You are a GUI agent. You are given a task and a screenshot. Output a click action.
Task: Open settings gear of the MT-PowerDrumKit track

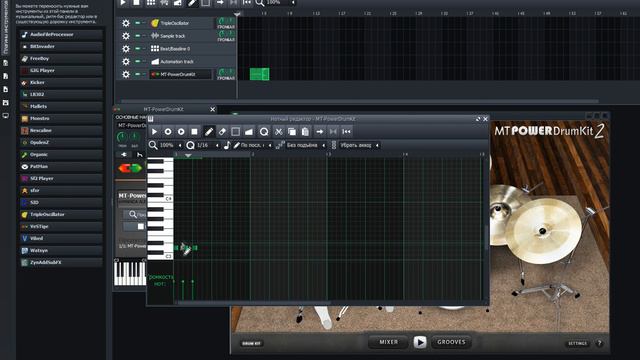coord(126,74)
